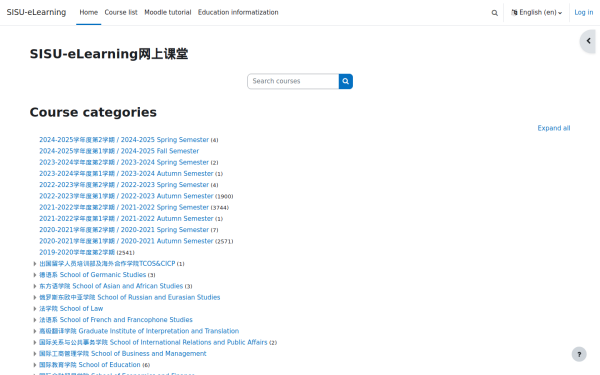This screenshot has height=375, width=600.
Task: Expand School of French and Francophone Studies arrow
Action: coord(34,320)
